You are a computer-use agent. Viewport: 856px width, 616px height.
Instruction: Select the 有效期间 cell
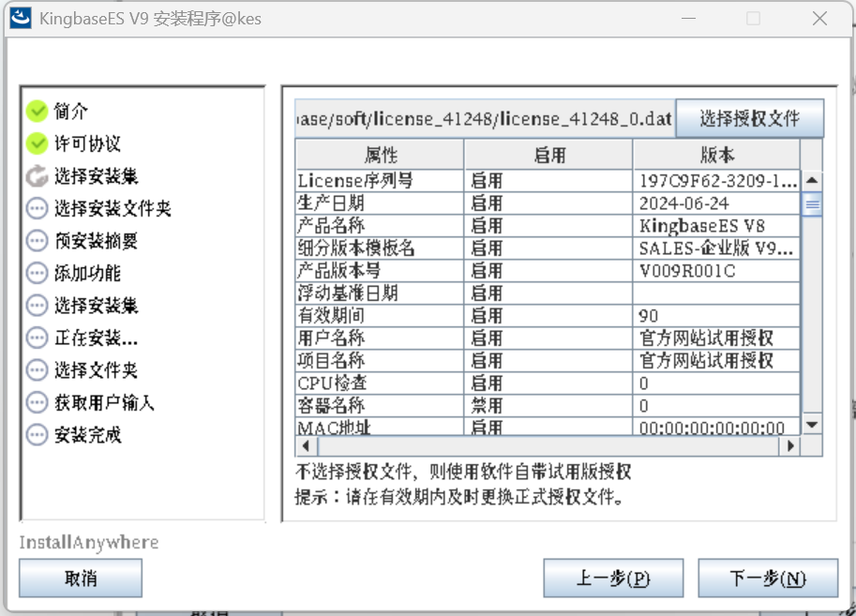[x=380, y=316]
